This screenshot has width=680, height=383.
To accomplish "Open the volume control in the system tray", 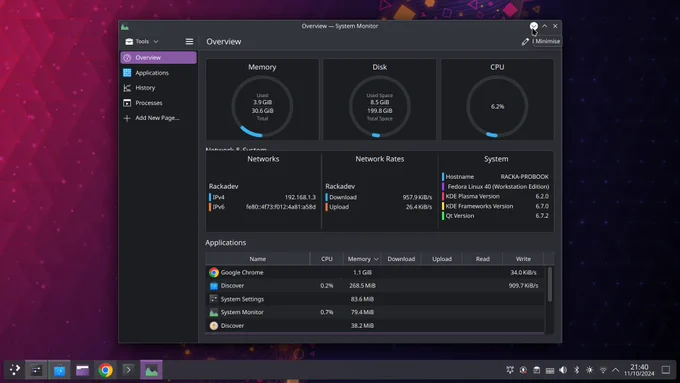I will (x=563, y=370).
